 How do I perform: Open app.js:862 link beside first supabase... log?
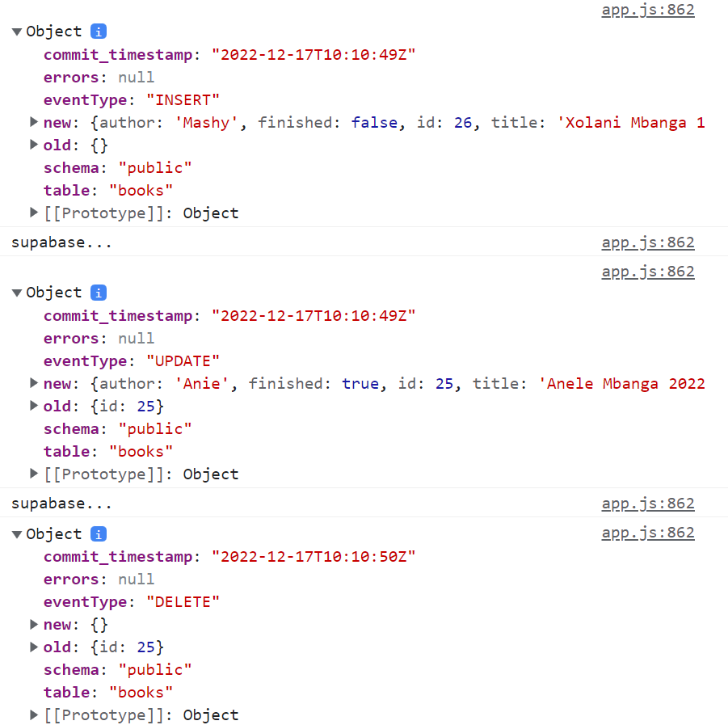pos(648,242)
